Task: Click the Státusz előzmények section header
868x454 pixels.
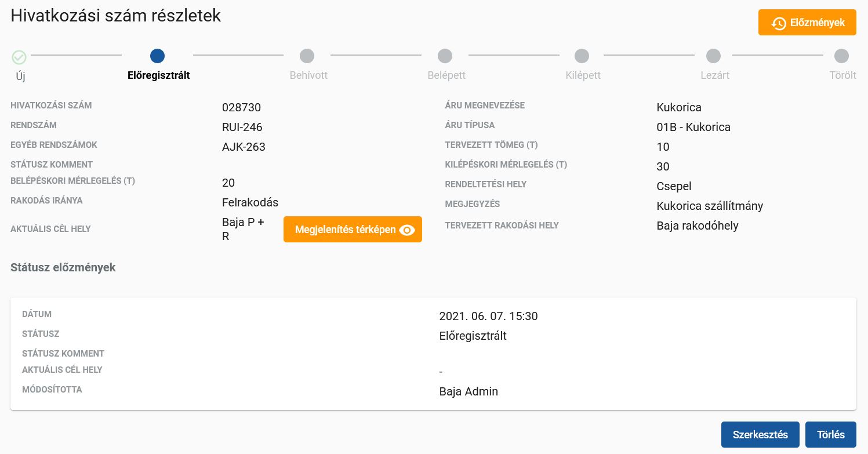Action: click(63, 267)
